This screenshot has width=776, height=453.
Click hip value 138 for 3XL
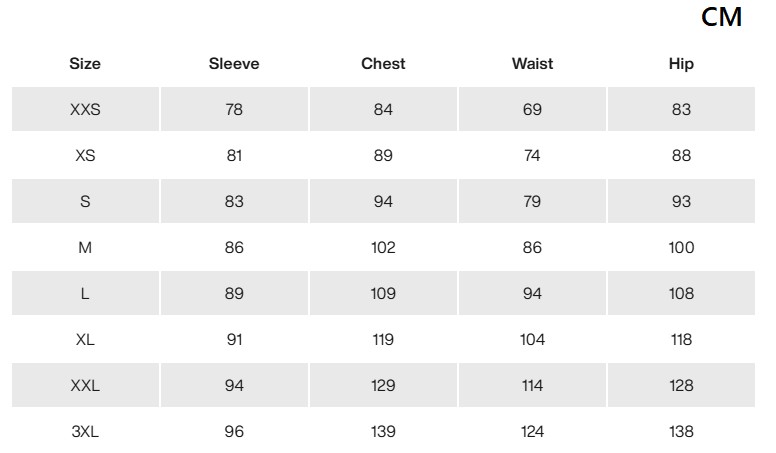[681, 431]
